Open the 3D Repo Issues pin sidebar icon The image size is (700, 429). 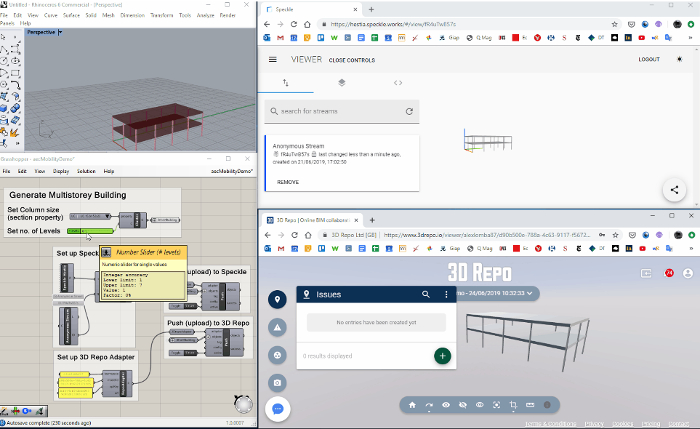tap(277, 300)
